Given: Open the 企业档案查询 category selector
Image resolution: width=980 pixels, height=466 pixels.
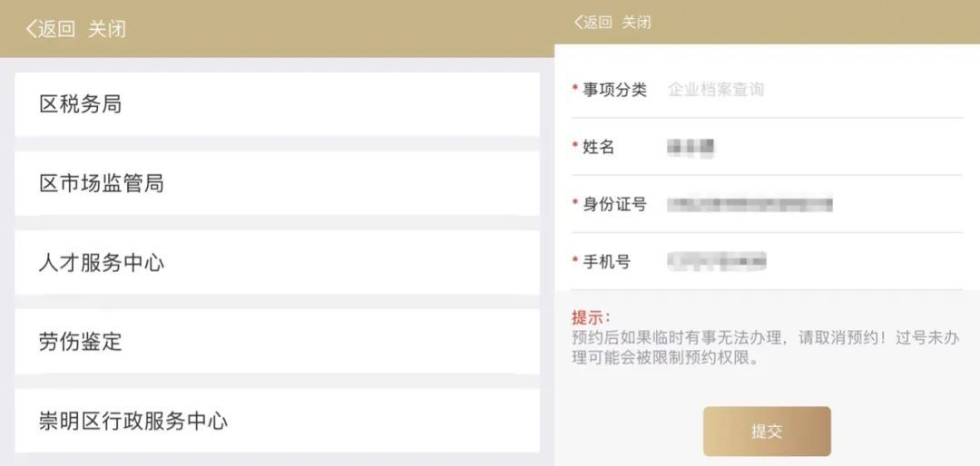Looking at the screenshot, I should pyautogui.click(x=716, y=89).
